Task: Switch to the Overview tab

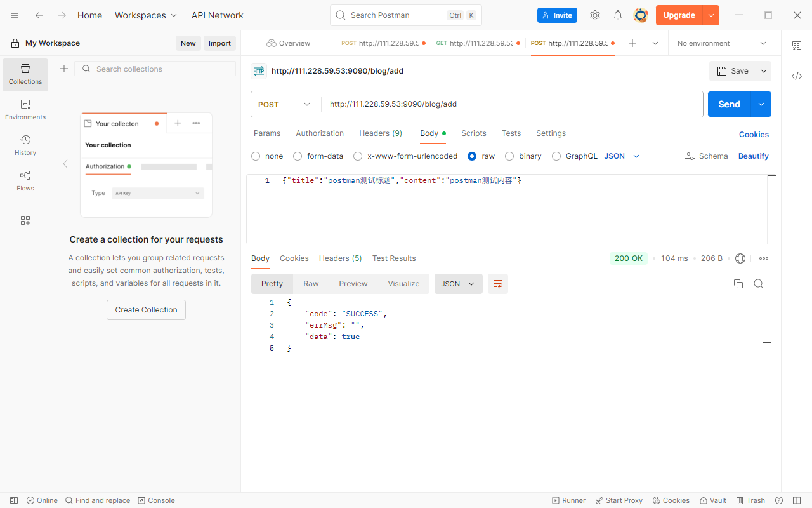Action: (x=289, y=43)
